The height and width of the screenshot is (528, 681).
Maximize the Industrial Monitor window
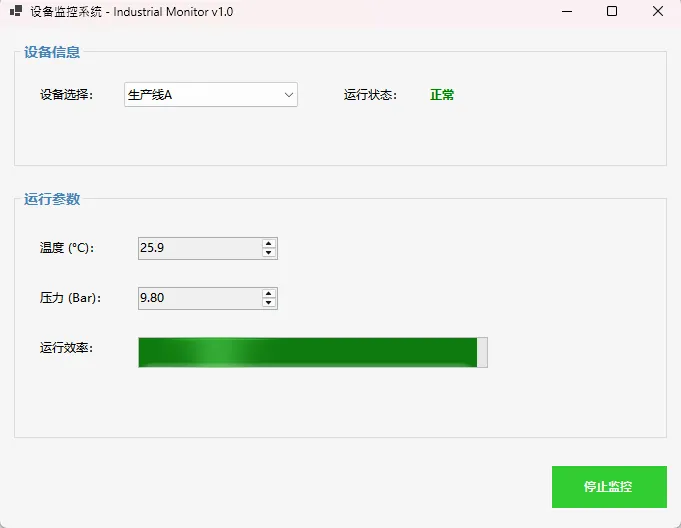612,12
